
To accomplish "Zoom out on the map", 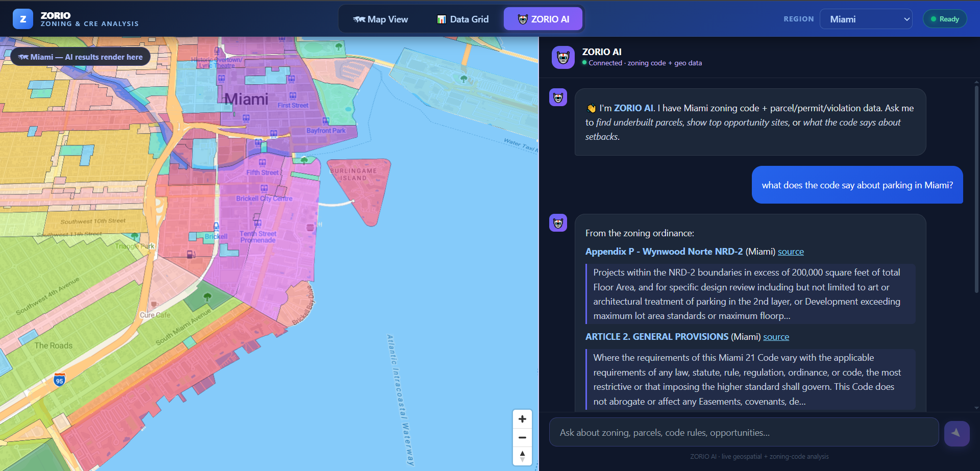I will click(x=522, y=437).
